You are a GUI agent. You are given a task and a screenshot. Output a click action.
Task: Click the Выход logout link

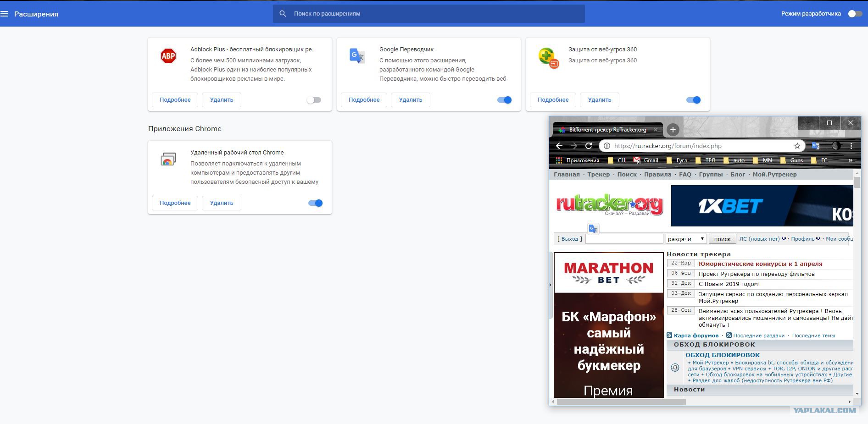[x=570, y=239]
